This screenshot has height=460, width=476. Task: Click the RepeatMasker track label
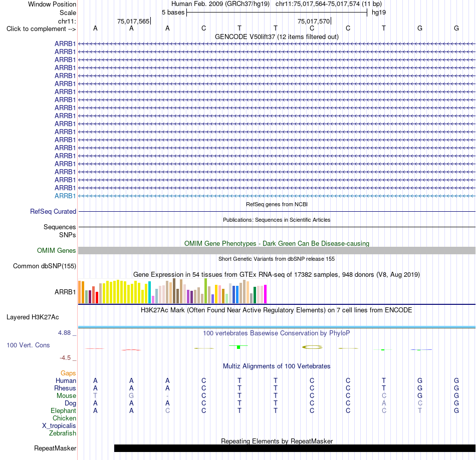[55, 448]
